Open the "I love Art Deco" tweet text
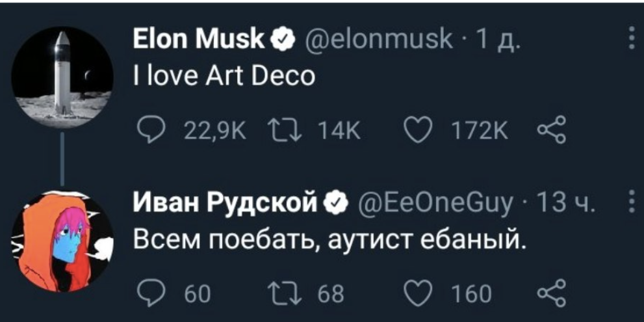Image resolution: width=644 pixels, height=322 pixels. point(223,77)
